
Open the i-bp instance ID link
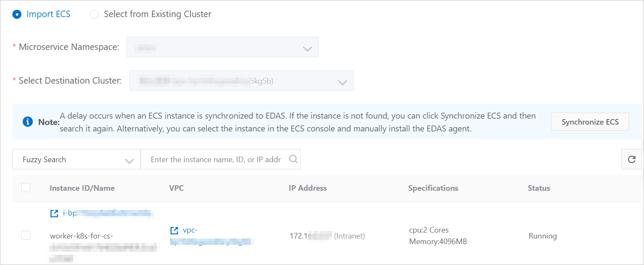[x=107, y=213]
